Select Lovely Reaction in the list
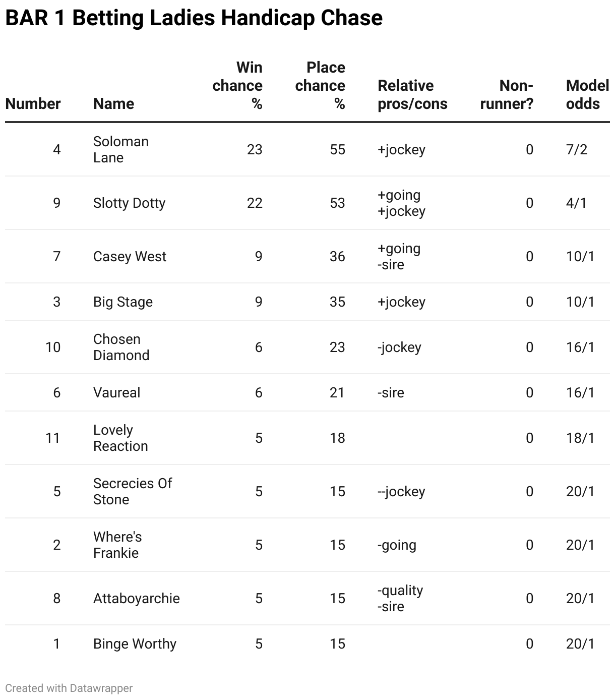This screenshot has height=700, width=615. click(120, 438)
